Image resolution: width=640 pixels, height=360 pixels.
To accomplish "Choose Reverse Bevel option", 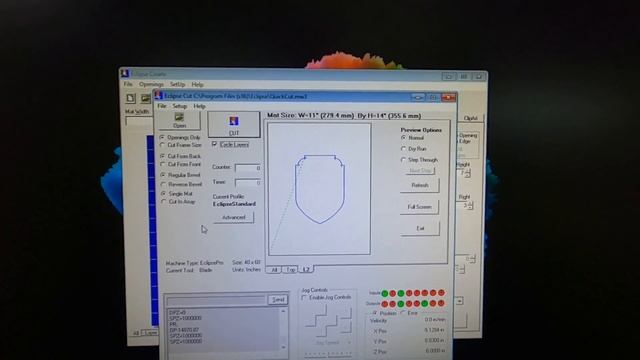I will click(181, 184).
